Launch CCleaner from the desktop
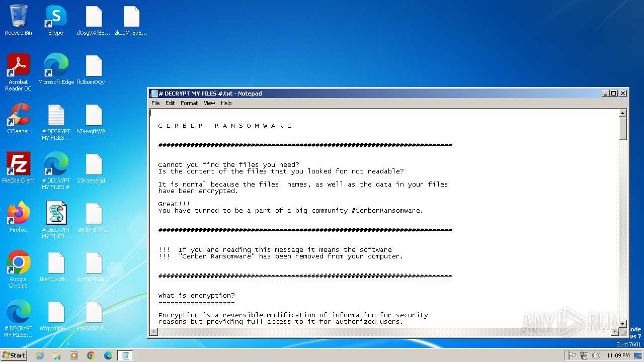This screenshot has height=362, width=644. pyautogui.click(x=18, y=119)
